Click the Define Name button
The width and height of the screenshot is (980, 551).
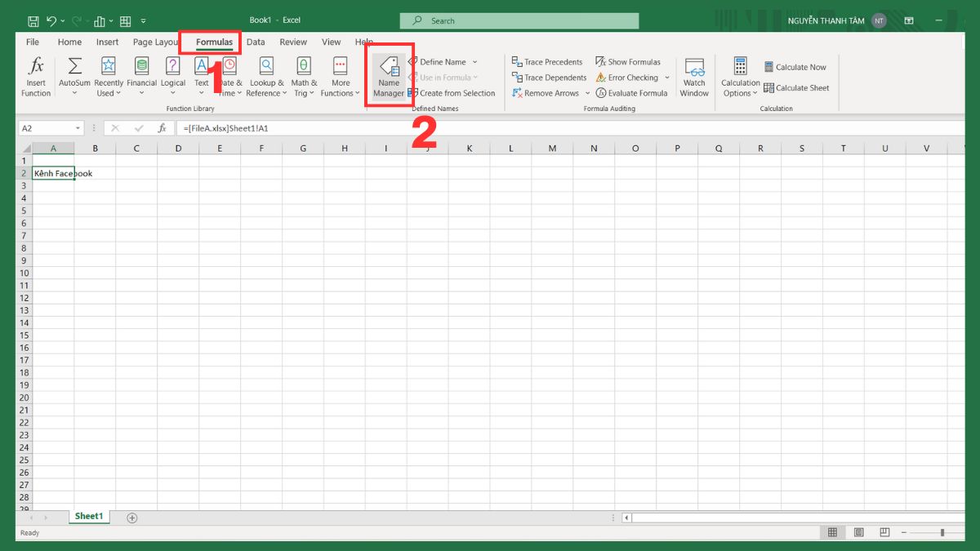438,62
